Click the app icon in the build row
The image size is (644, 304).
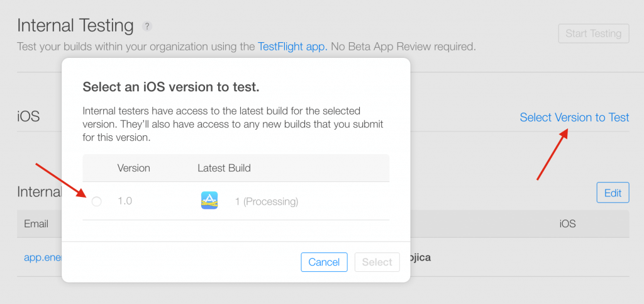tap(209, 201)
